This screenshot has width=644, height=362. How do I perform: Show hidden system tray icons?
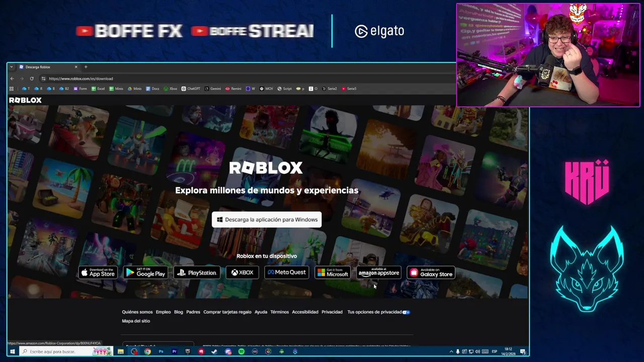[451, 351]
